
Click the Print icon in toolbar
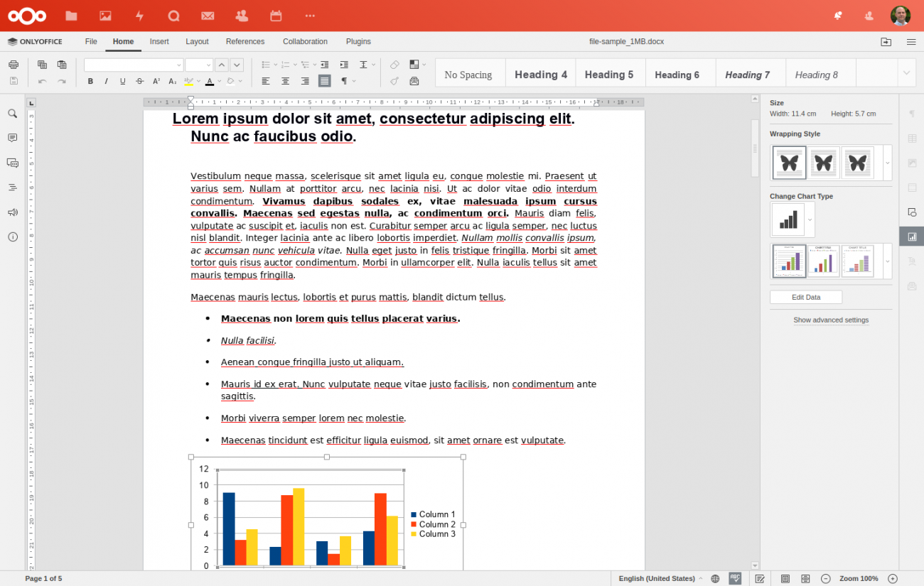click(x=14, y=65)
